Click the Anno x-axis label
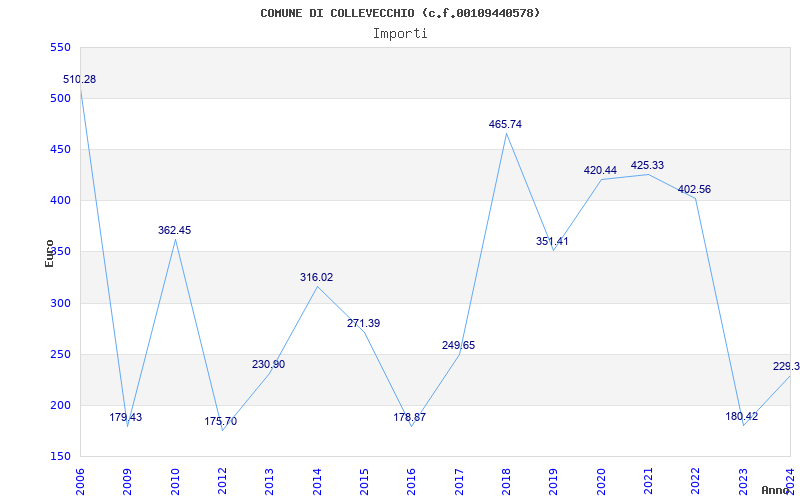 [x=775, y=490]
